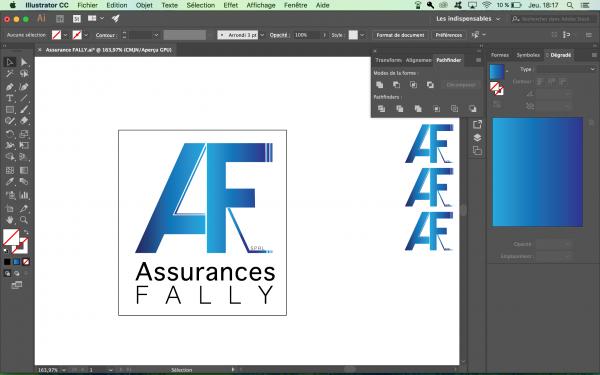The width and height of the screenshot is (600, 375).
Task: Swap fill and stroke colors
Action: coord(26,232)
